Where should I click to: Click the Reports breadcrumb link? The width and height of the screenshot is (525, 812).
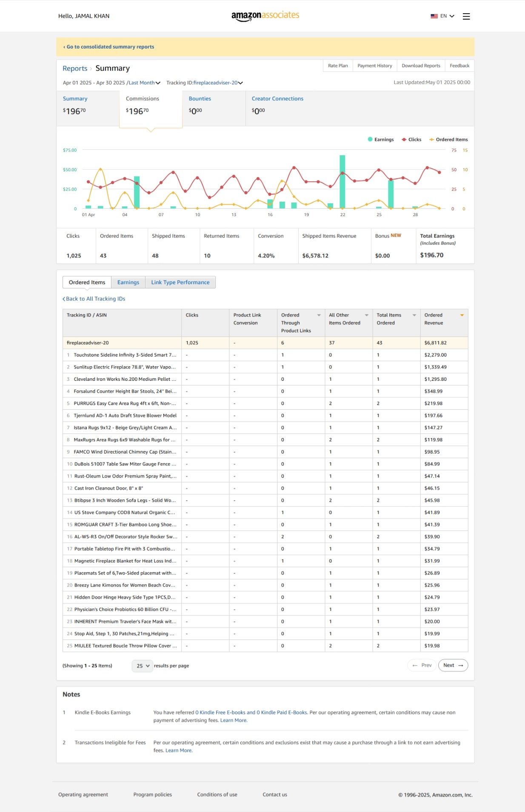(x=75, y=68)
